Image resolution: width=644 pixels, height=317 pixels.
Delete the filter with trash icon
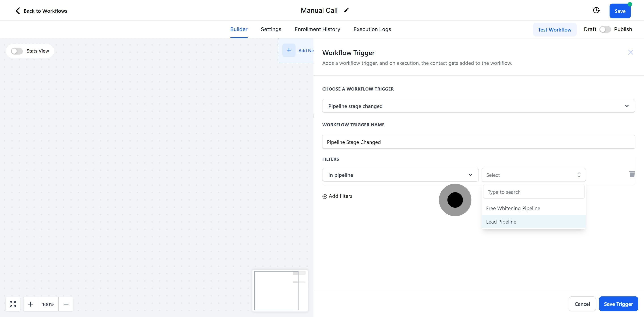[632, 174]
